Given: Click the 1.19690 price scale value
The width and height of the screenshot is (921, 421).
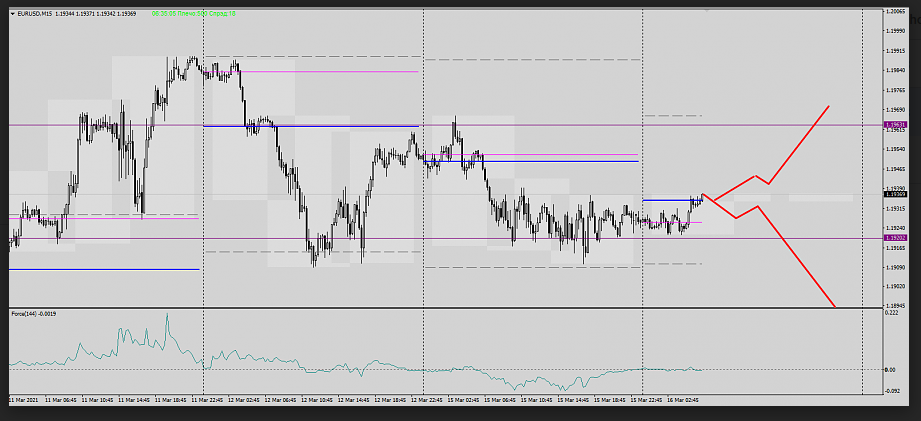Looking at the screenshot, I should (894, 109).
